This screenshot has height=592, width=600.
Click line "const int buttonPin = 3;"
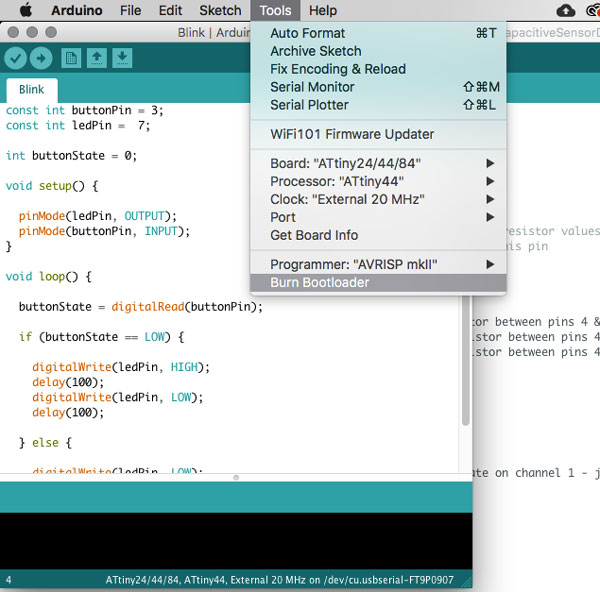coord(85,111)
